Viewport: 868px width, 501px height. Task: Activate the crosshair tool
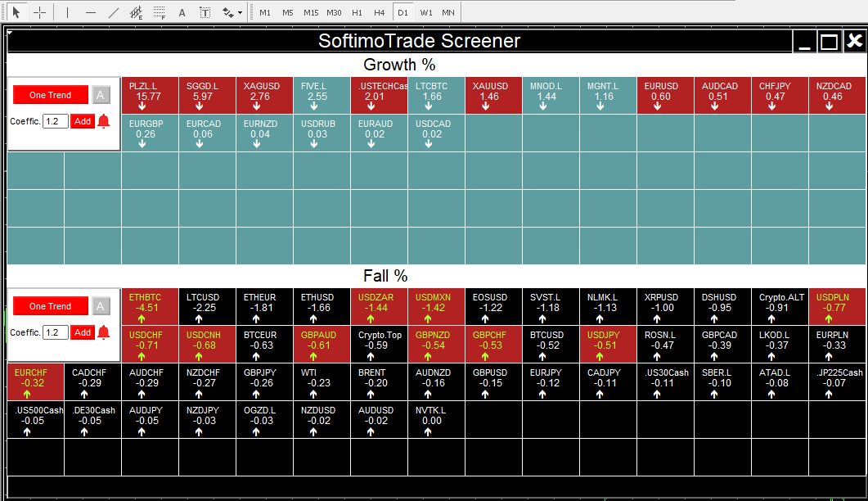[x=39, y=12]
